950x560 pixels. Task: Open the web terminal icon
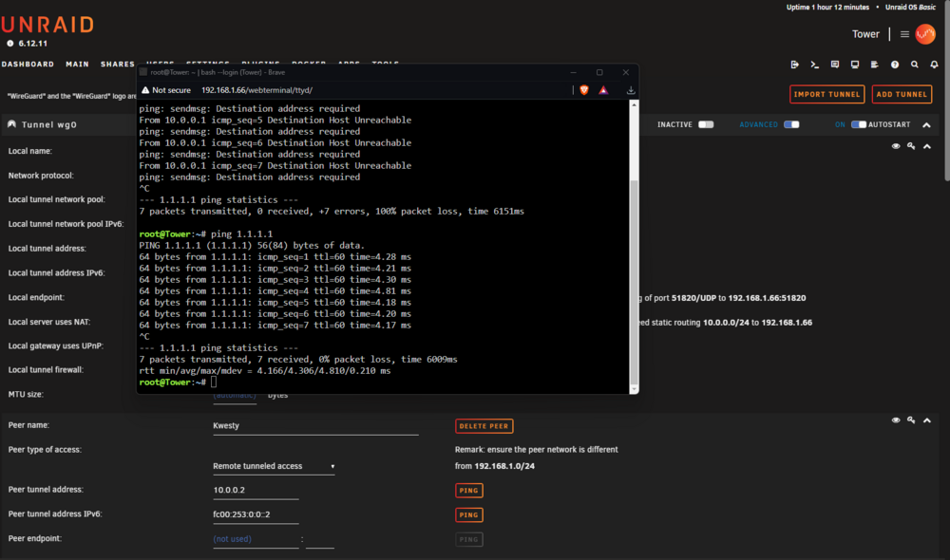tap(814, 65)
